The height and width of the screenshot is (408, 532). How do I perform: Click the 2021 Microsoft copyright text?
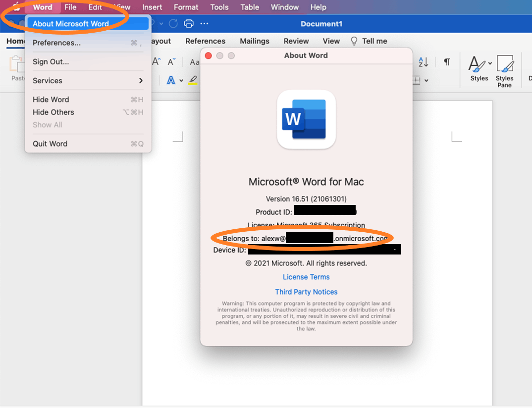point(307,263)
